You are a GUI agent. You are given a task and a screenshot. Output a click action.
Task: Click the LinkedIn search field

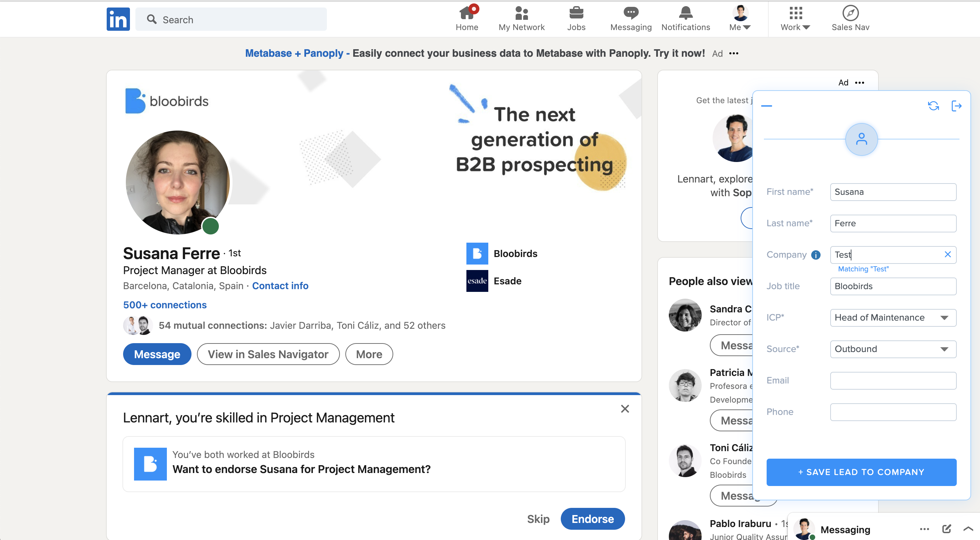pyautogui.click(x=231, y=19)
